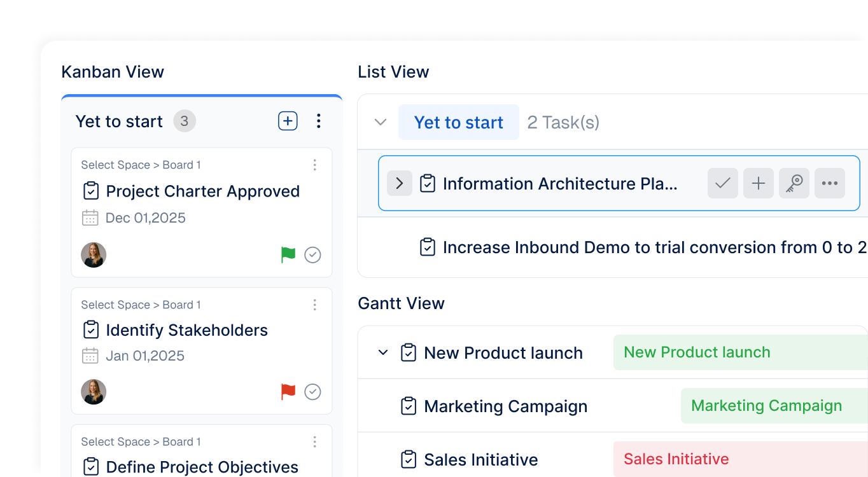Click List View heading
The image size is (868, 477).
click(393, 72)
